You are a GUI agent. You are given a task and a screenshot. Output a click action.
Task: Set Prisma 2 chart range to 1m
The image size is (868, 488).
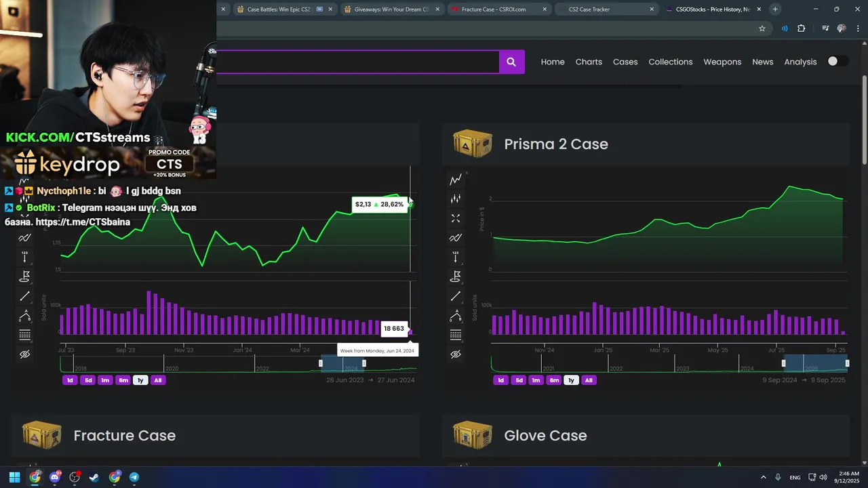pyautogui.click(x=536, y=380)
